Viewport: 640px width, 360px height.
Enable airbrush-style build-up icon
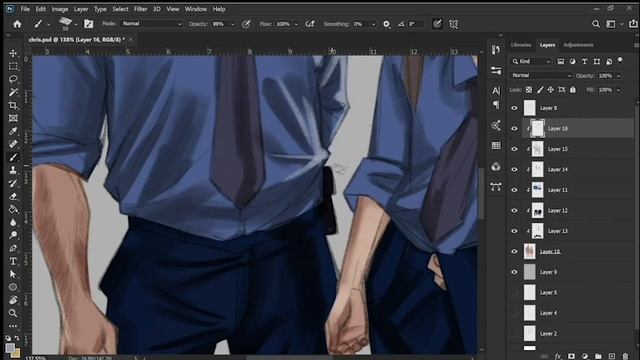(x=310, y=24)
